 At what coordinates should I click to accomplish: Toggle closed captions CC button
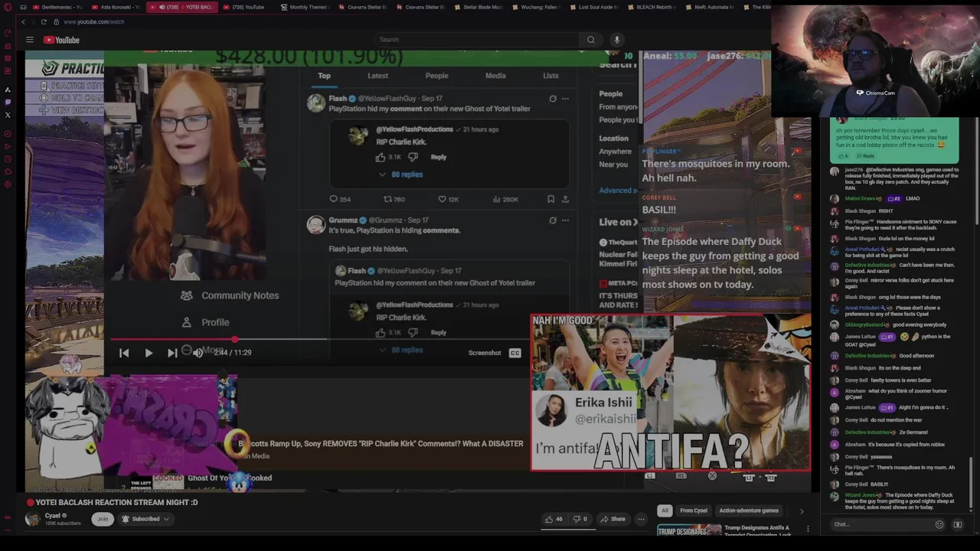514,353
